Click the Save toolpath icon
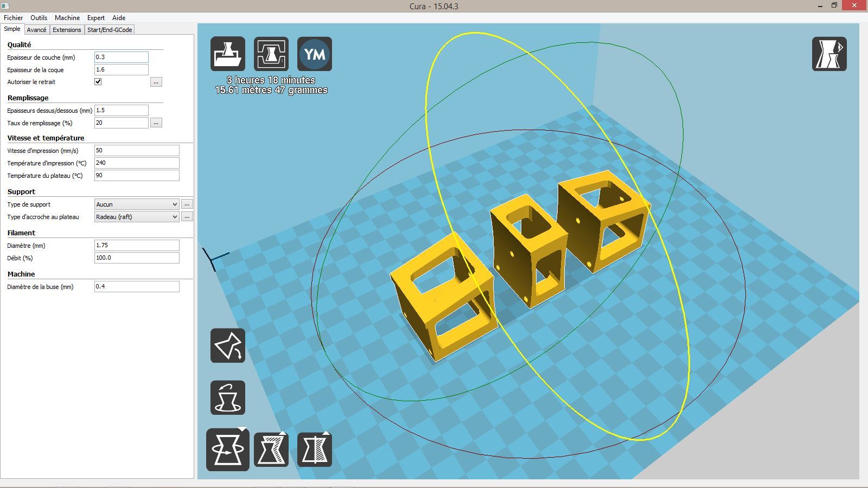The width and height of the screenshot is (868, 488). [271, 54]
